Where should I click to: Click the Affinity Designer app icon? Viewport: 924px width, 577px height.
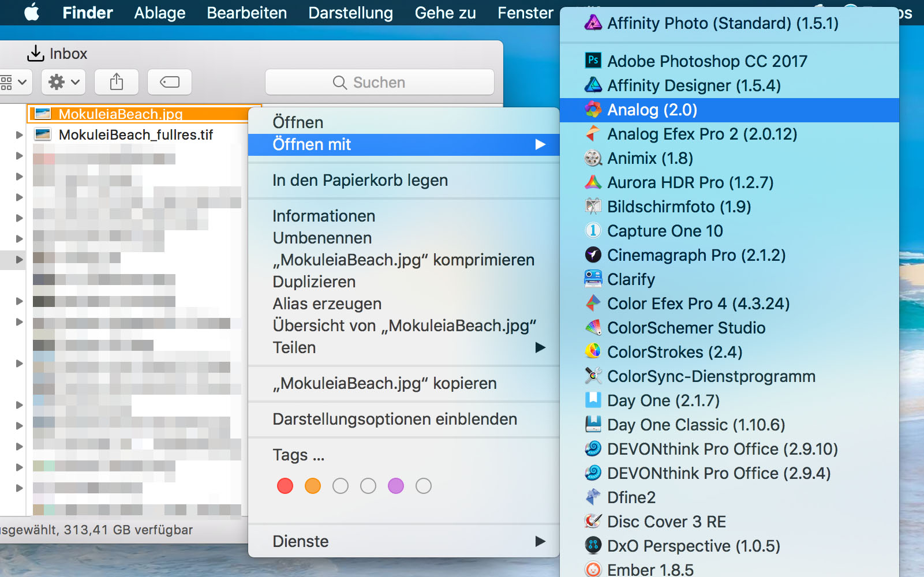pos(593,85)
